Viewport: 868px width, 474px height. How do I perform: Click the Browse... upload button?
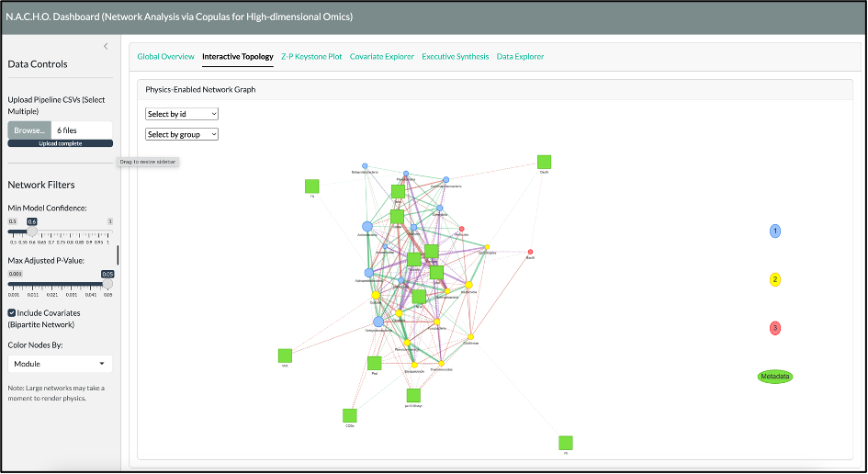(28, 130)
